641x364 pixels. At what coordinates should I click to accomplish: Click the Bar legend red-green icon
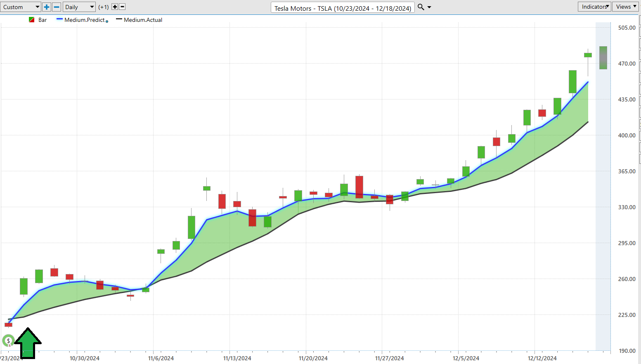coord(32,20)
